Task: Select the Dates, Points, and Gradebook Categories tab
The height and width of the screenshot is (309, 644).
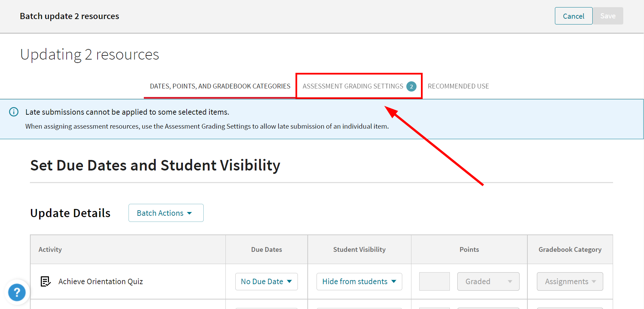Action: click(x=220, y=86)
